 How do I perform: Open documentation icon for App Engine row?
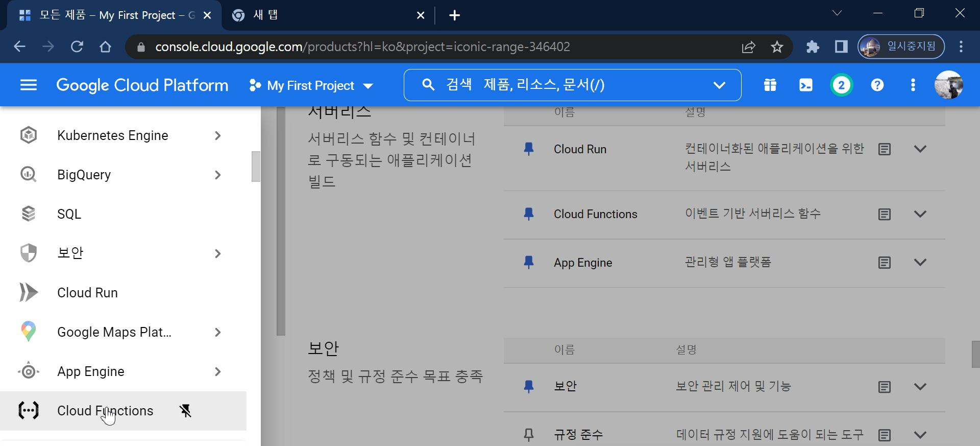(x=885, y=263)
